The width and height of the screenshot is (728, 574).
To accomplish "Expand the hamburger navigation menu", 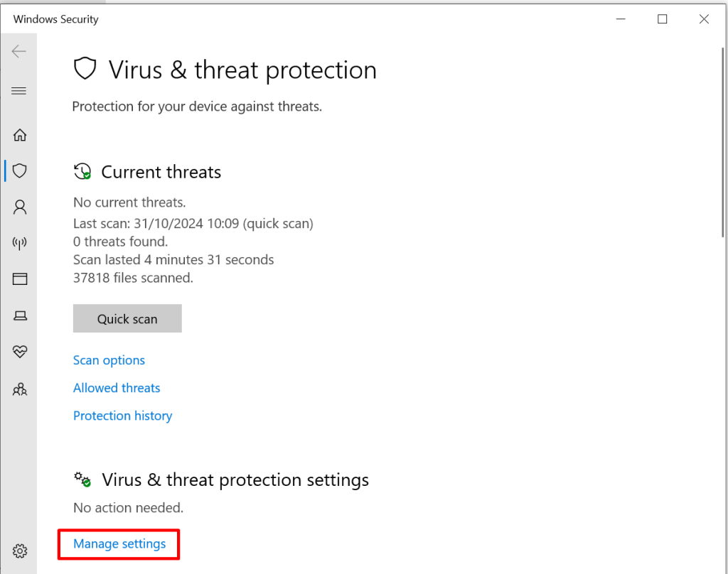I will pos(19,91).
